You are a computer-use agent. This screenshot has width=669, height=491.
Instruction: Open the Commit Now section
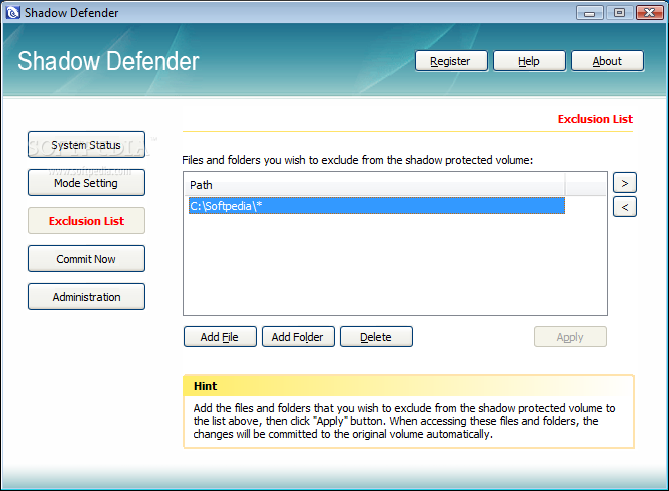click(86, 259)
